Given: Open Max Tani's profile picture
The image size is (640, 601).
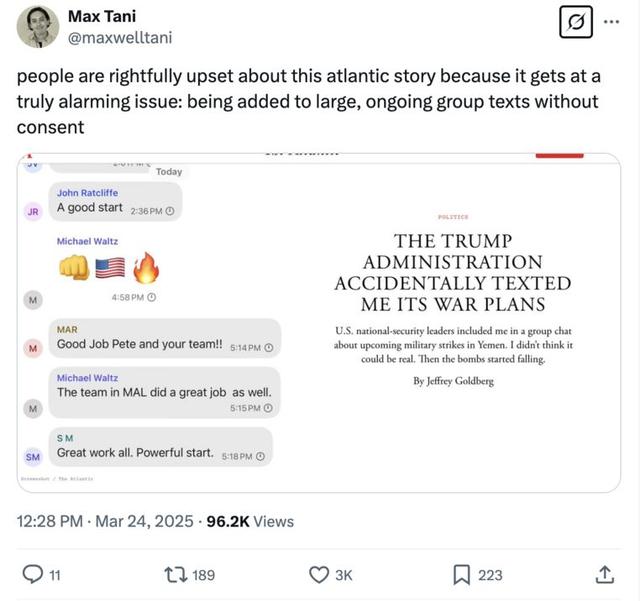Looking at the screenshot, I should 38,27.
